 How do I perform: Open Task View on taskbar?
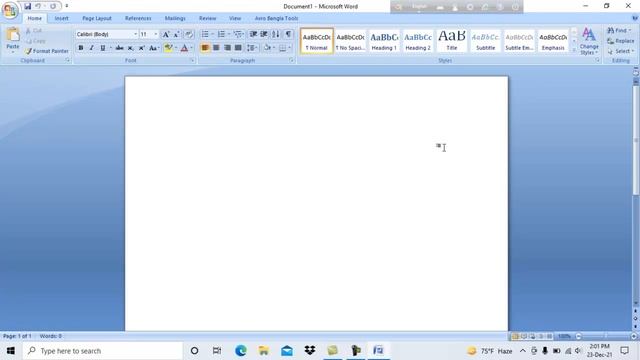(x=217, y=351)
